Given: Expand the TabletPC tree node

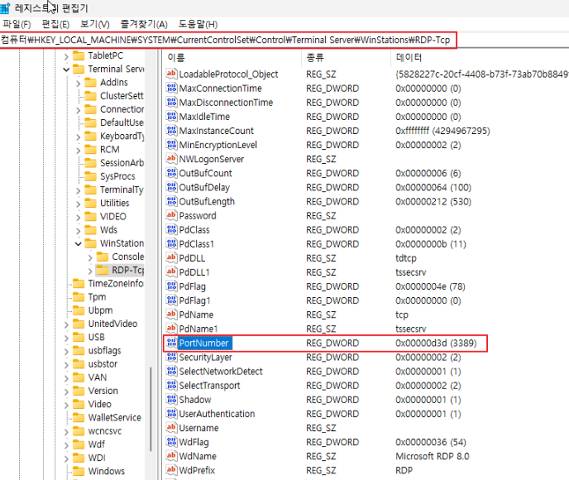Looking at the screenshot, I should click(66, 56).
